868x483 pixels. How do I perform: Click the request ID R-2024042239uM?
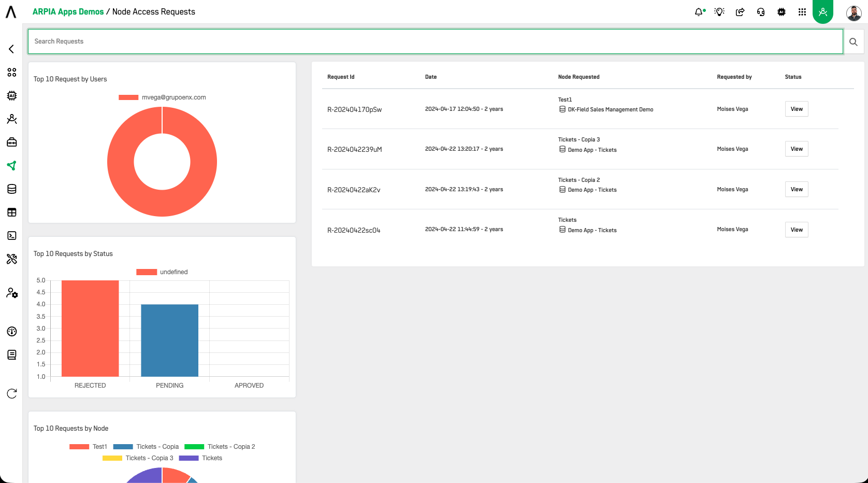click(x=354, y=149)
